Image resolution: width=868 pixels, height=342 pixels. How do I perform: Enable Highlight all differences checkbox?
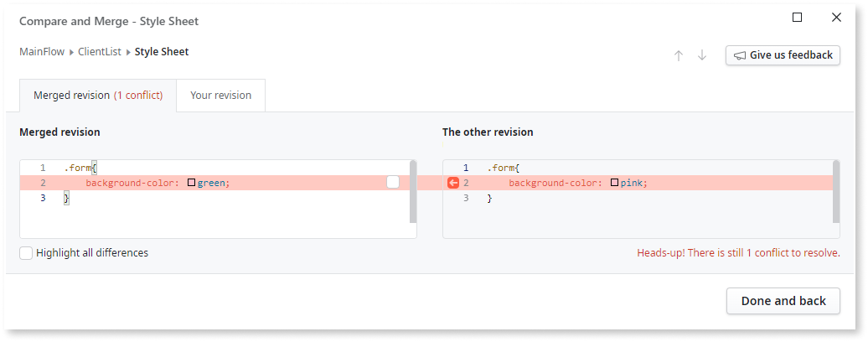27,252
